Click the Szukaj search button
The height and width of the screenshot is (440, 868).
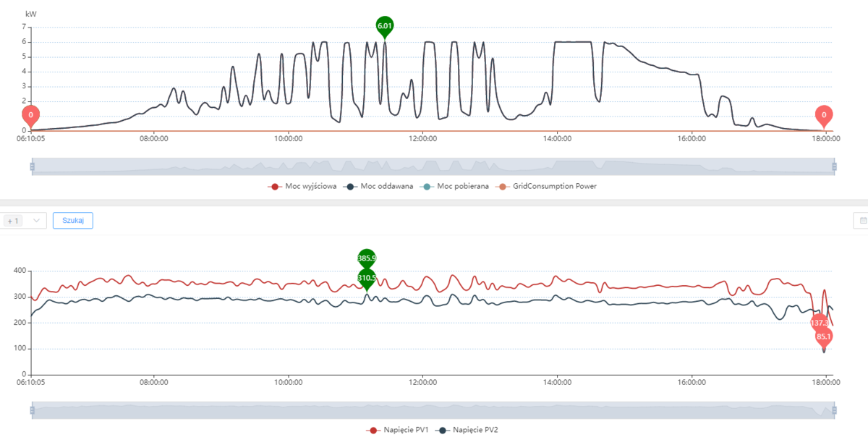pos(72,220)
